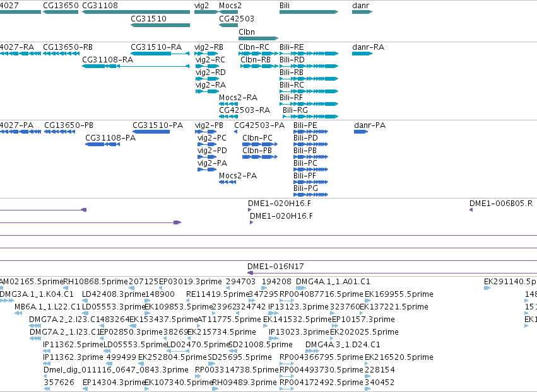Select protein Bili-PE
Viewport: 537px width, 392px height.
(311, 132)
